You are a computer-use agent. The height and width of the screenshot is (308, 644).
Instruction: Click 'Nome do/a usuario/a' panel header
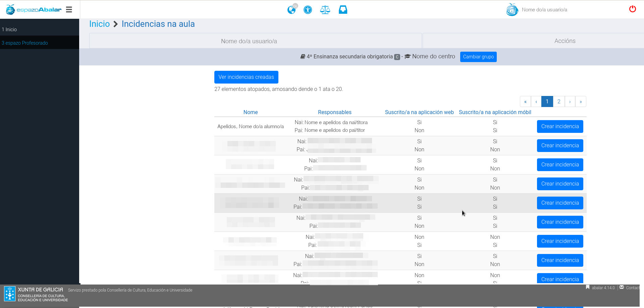point(249,41)
